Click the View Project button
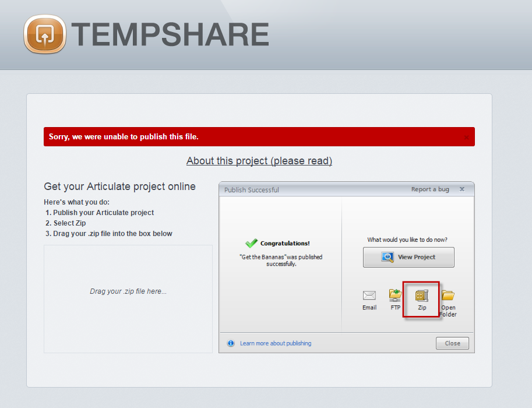This screenshot has width=532, height=408. pyautogui.click(x=408, y=257)
